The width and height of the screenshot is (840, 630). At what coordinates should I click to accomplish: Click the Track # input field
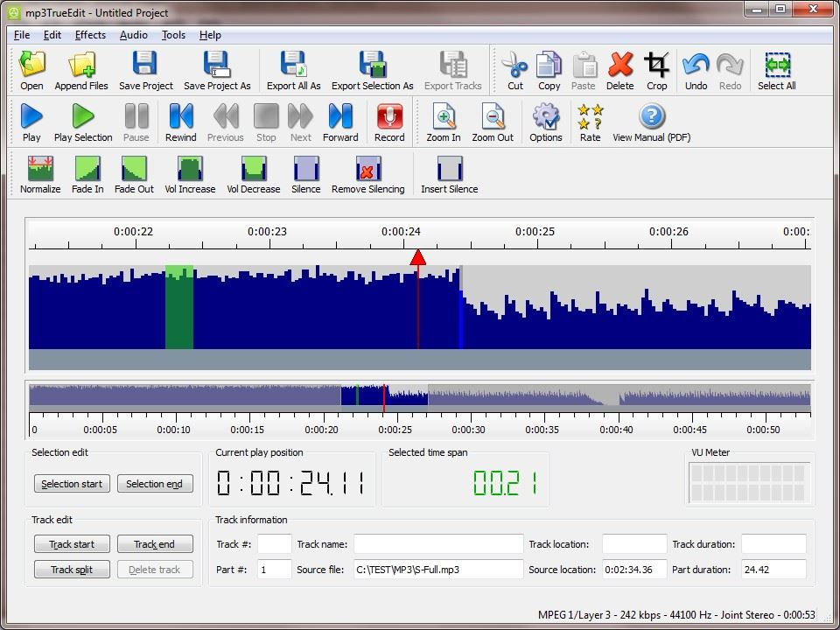[274, 543]
